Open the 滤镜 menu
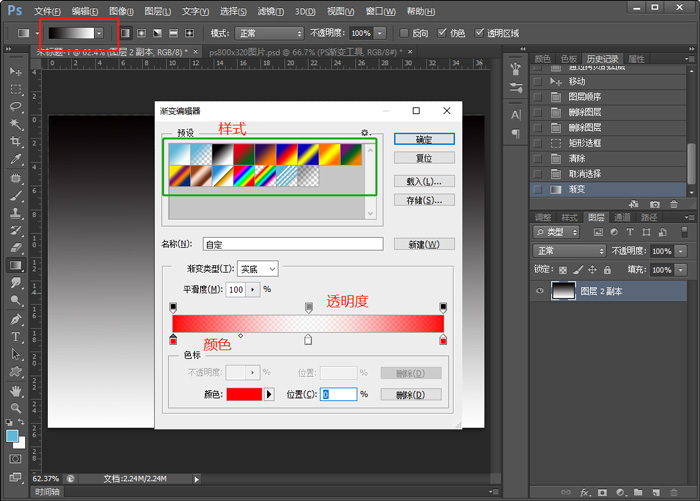 click(271, 11)
